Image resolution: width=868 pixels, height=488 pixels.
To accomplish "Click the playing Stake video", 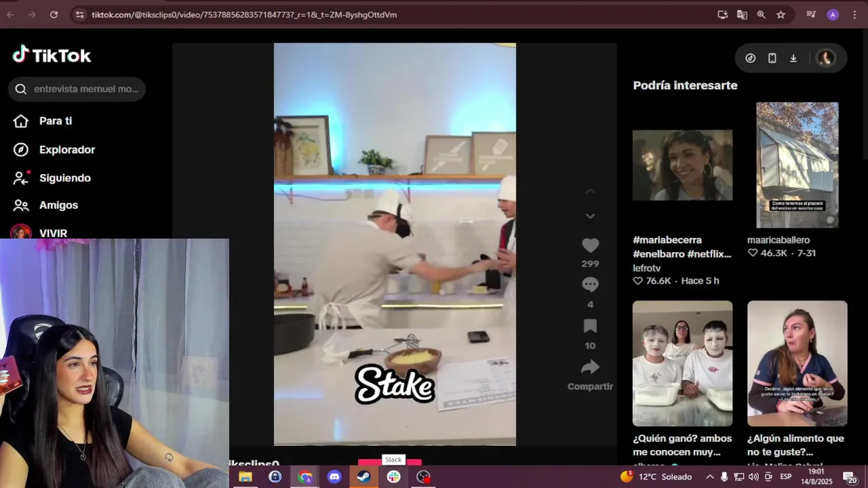I will pyautogui.click(x=395, y=244).
